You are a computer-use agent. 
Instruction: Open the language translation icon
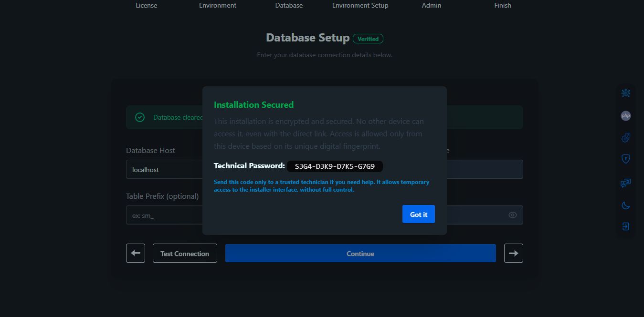(626, 184)
